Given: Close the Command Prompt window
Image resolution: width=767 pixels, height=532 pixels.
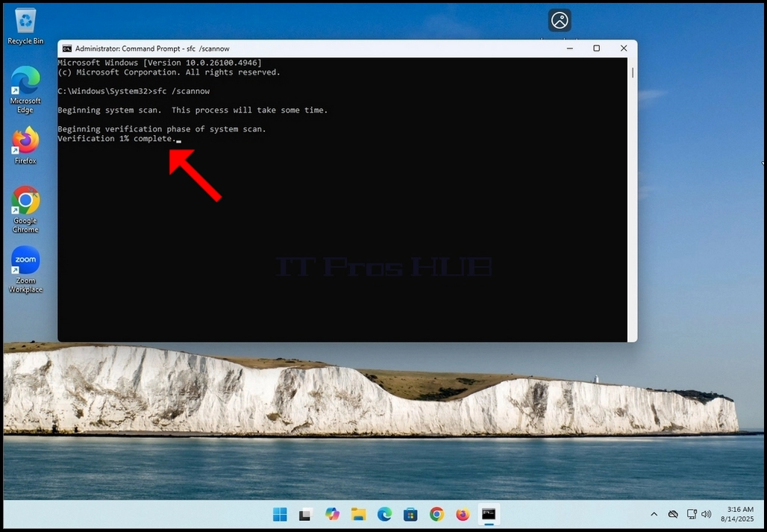Looking at the screenshot, I should (624, 48).
